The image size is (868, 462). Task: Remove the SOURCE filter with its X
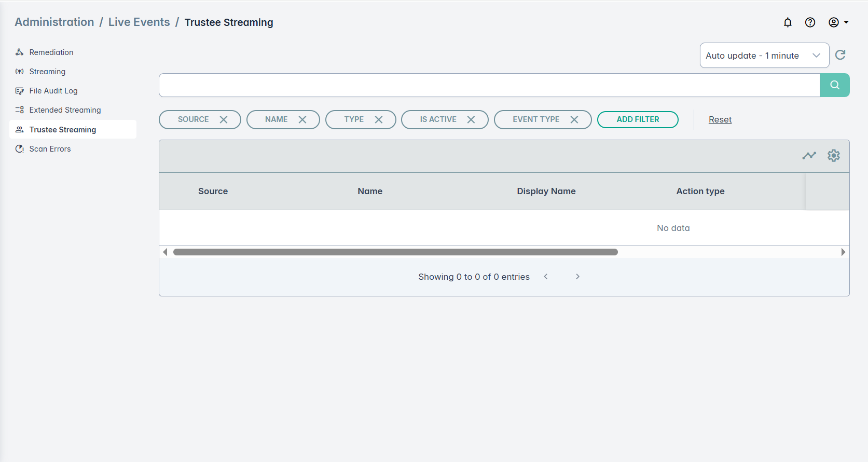click(x=224, y=119)
